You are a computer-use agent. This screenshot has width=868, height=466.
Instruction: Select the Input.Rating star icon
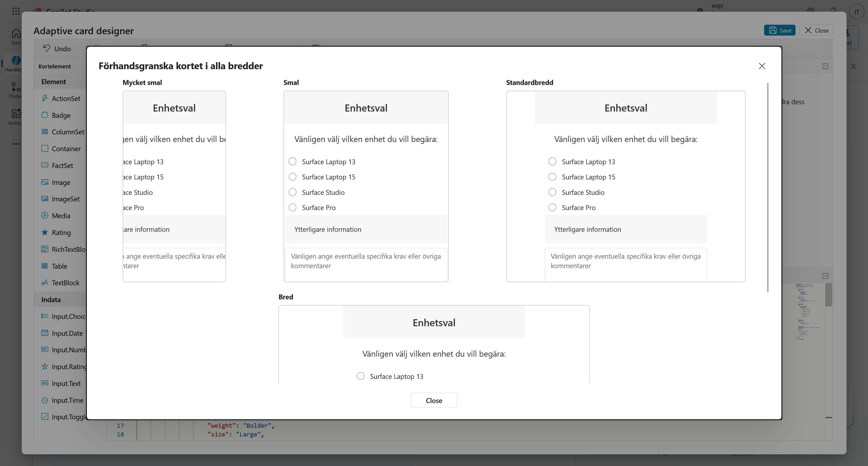[x=44, y=366]
